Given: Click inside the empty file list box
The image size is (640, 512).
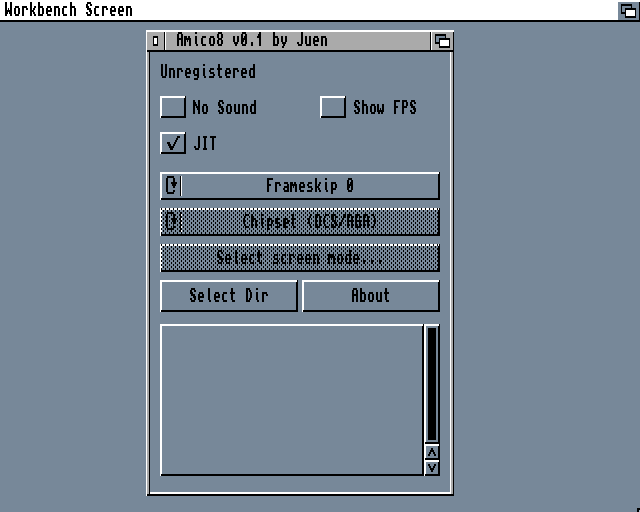Looking at the screenshot, I should point(291,399).
